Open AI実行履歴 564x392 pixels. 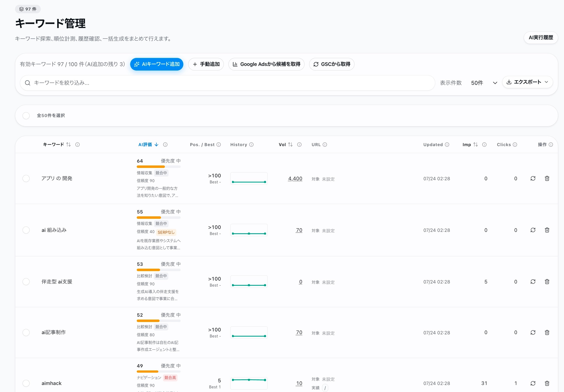[x=541, y=38]
